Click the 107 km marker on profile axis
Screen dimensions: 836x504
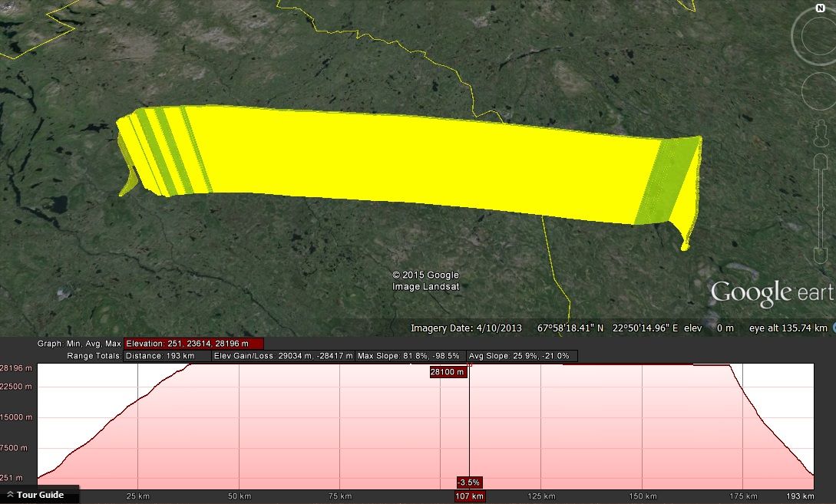tap(469, 496)
